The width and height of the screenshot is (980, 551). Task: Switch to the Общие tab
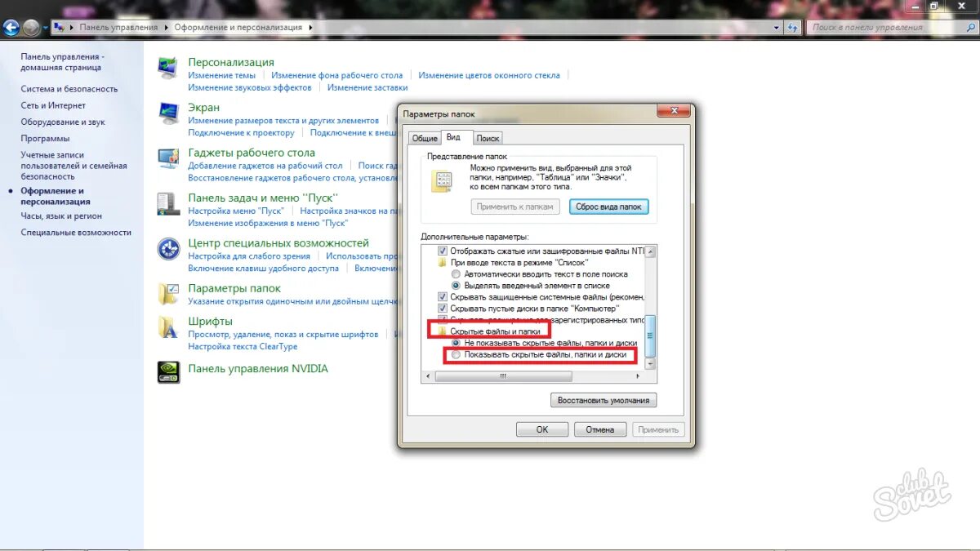(x=424, y=139)
